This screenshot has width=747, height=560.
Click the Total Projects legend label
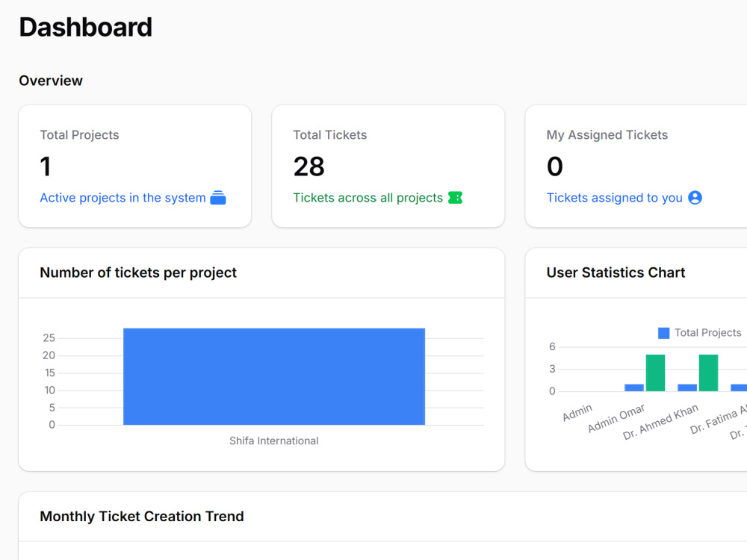707,333
